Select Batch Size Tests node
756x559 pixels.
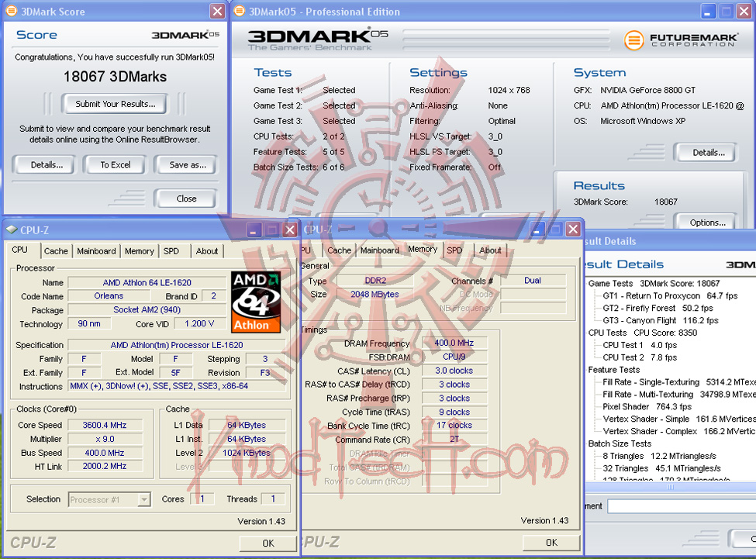point(620,443)
